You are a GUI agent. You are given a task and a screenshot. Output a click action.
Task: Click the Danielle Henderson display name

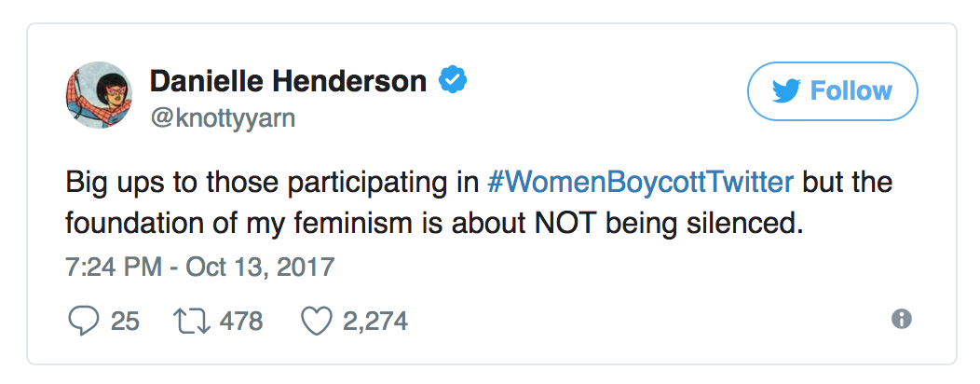click(288, 82)
